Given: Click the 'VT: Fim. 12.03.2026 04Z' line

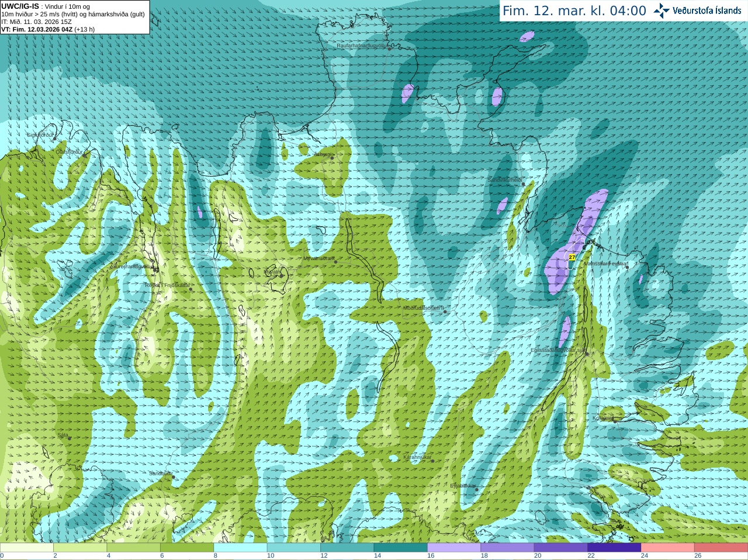Looking at the screenshot, I should (48, 29).
